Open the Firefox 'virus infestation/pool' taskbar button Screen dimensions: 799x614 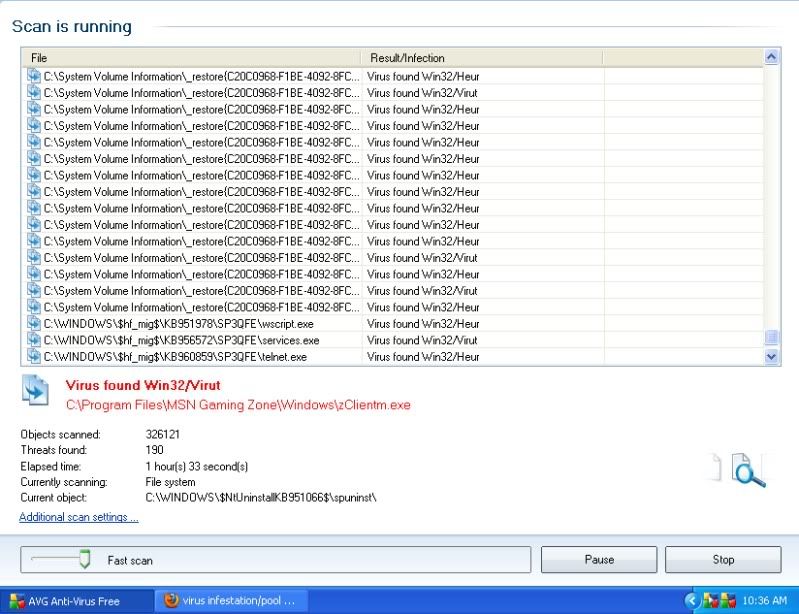pos(231,601)
